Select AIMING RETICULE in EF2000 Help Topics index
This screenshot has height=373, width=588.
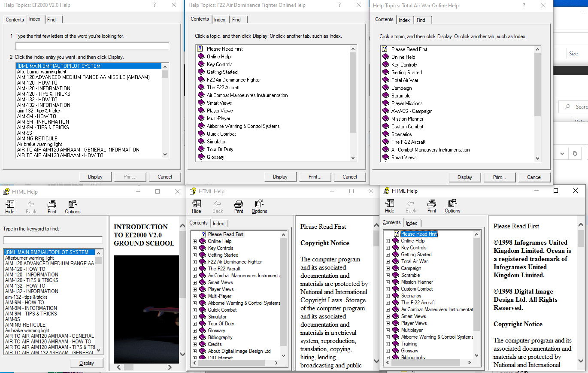click(x=37, y=139)
